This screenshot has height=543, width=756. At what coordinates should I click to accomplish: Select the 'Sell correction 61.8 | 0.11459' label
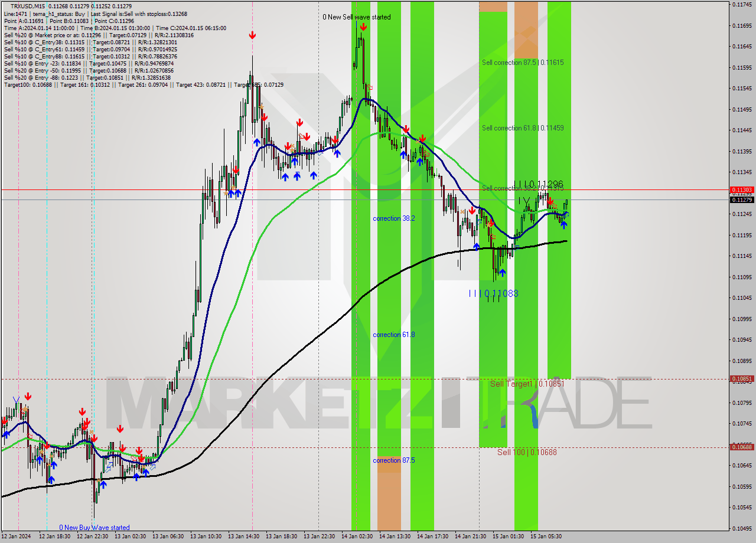click(x=523, y=127)
